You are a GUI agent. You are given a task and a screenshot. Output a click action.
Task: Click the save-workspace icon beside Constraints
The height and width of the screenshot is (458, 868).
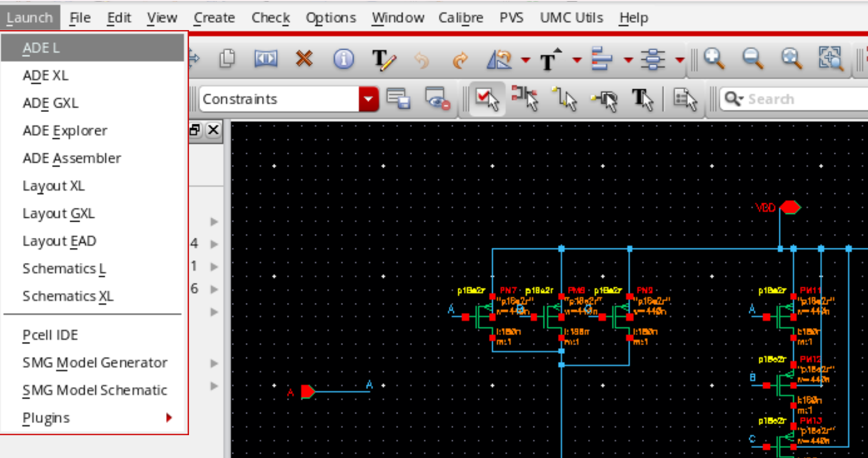pyautogui.click(x=399, y=99)
